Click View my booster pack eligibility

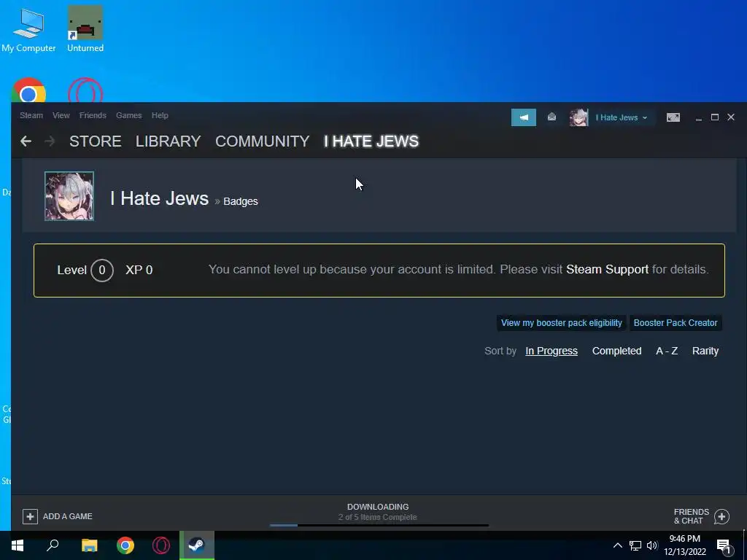pos(561,323)
